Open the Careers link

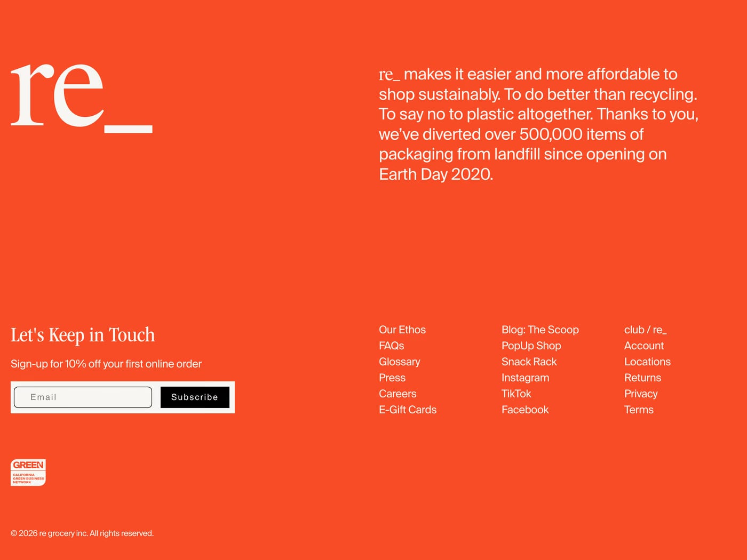coord(398,394)
